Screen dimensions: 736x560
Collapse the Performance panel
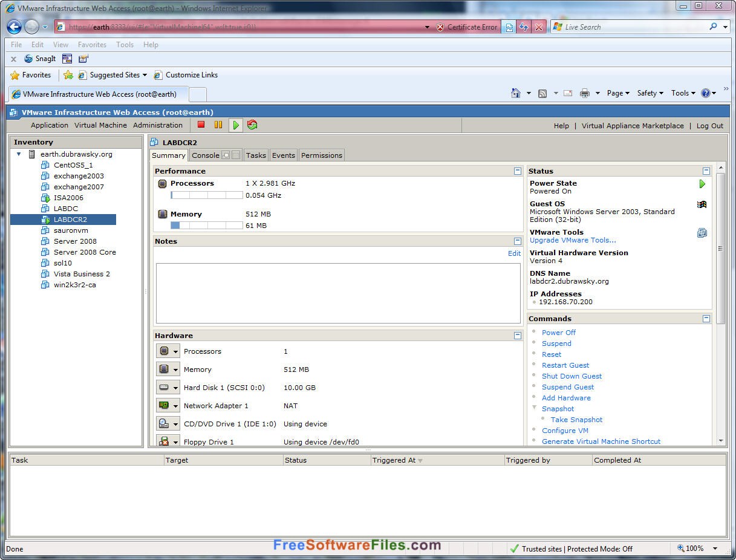point(517,171)
